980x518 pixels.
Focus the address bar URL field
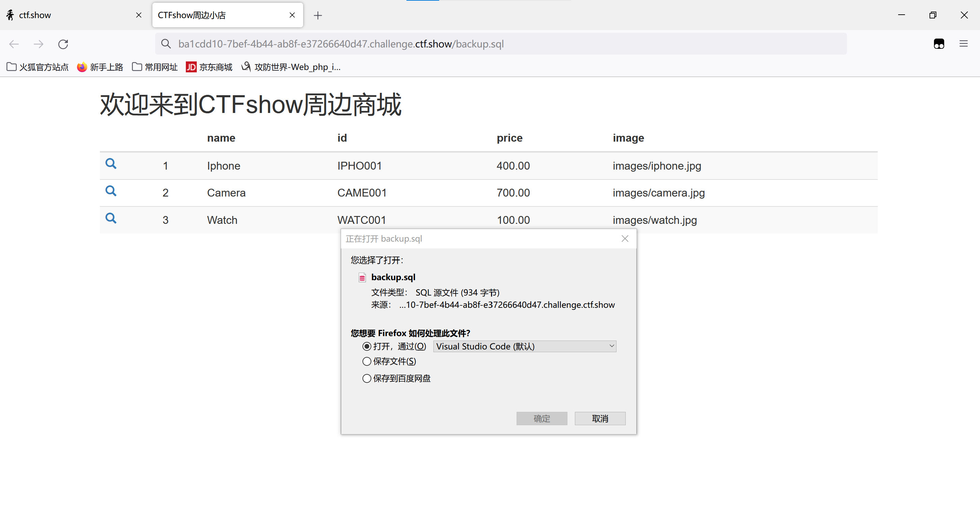[x=501, y=44]
